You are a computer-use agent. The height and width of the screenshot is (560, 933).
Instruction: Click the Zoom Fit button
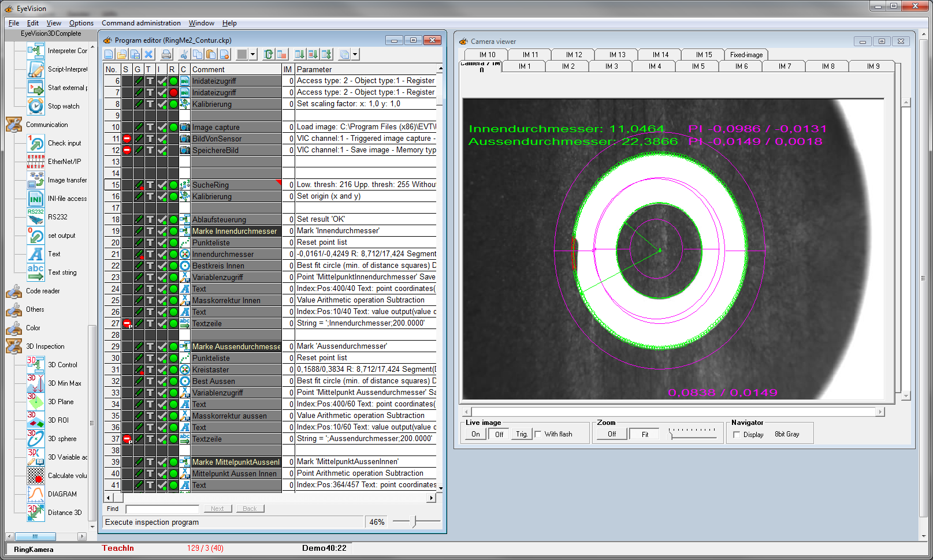pyautogui.click(x=645, y=434)
